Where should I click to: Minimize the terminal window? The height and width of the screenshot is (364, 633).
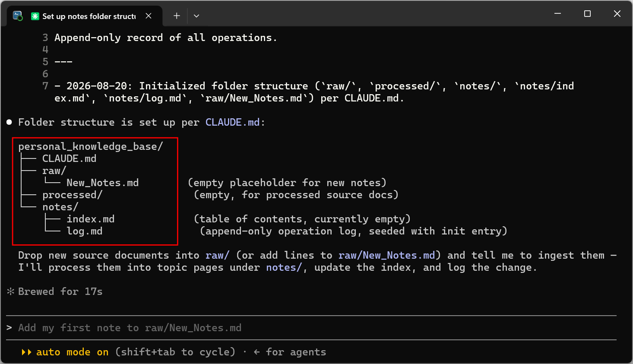tap(557, 14)
